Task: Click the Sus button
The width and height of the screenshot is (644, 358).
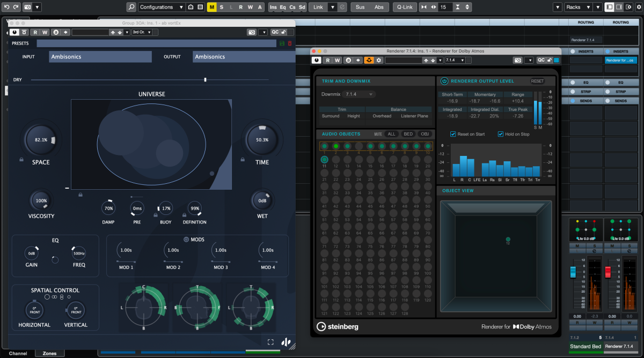Action: click(360, 7)
